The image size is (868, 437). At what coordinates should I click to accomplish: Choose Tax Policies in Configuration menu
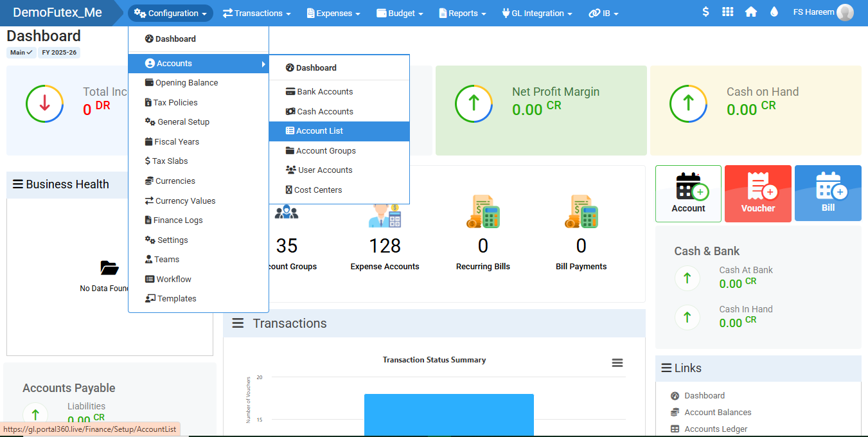175,103
